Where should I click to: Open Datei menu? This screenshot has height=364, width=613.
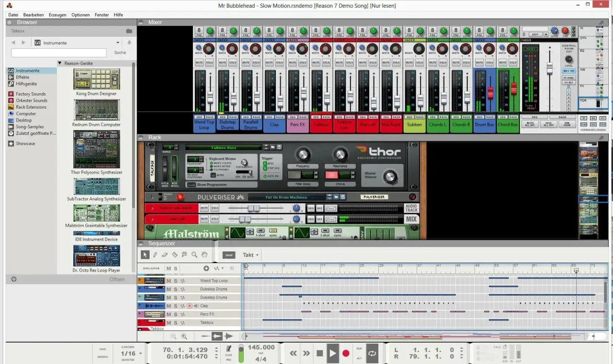coord(13,15)
